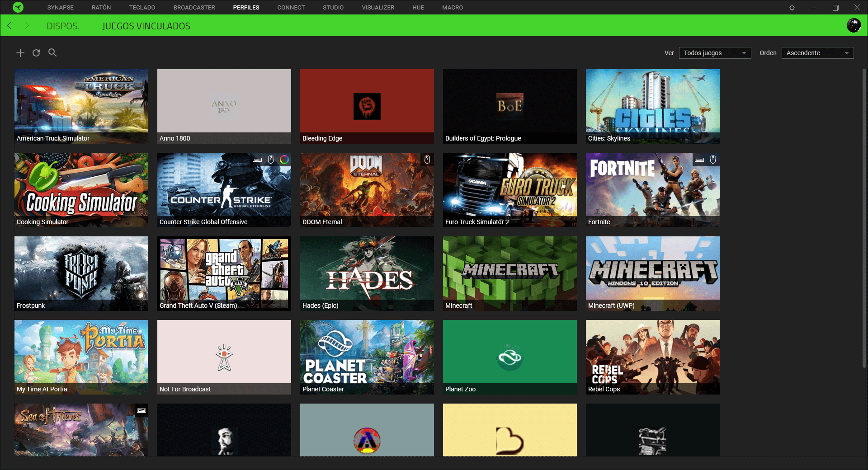Open the game search magnifier
The image size is (868, 470).
52,52
